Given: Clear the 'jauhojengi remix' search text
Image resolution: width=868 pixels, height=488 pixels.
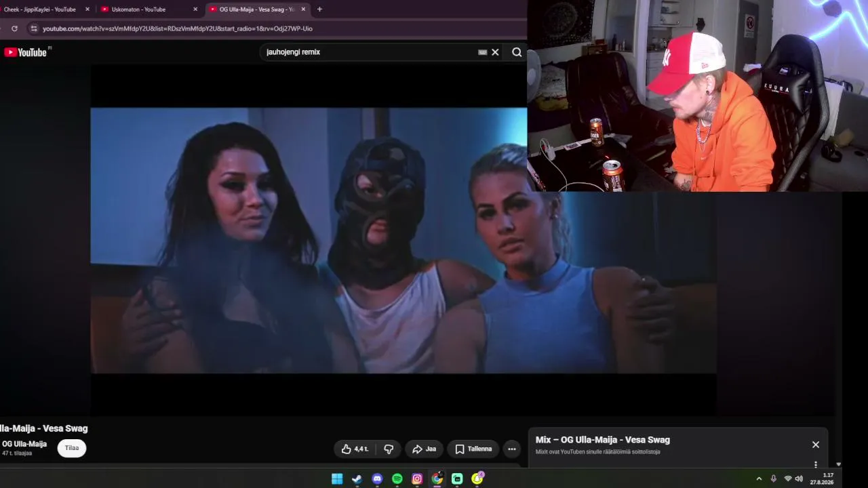Looking at the screenshot, I should click(495, 52).
